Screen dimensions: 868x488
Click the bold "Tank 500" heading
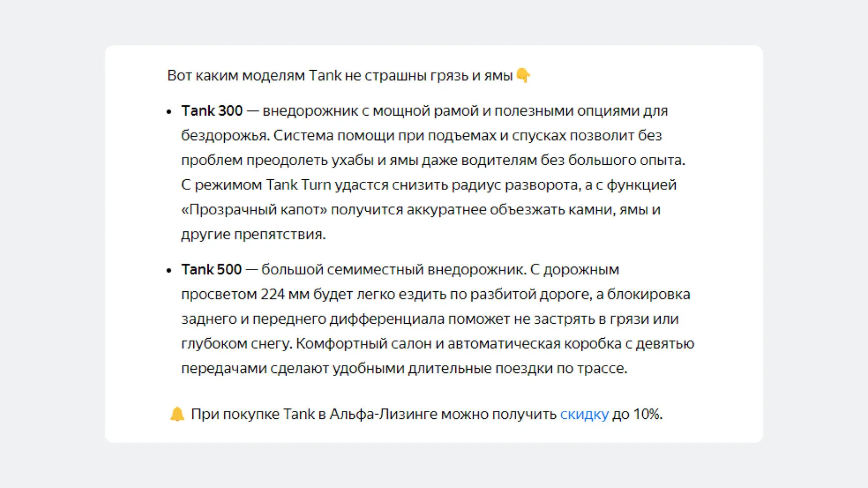(211, 269)
